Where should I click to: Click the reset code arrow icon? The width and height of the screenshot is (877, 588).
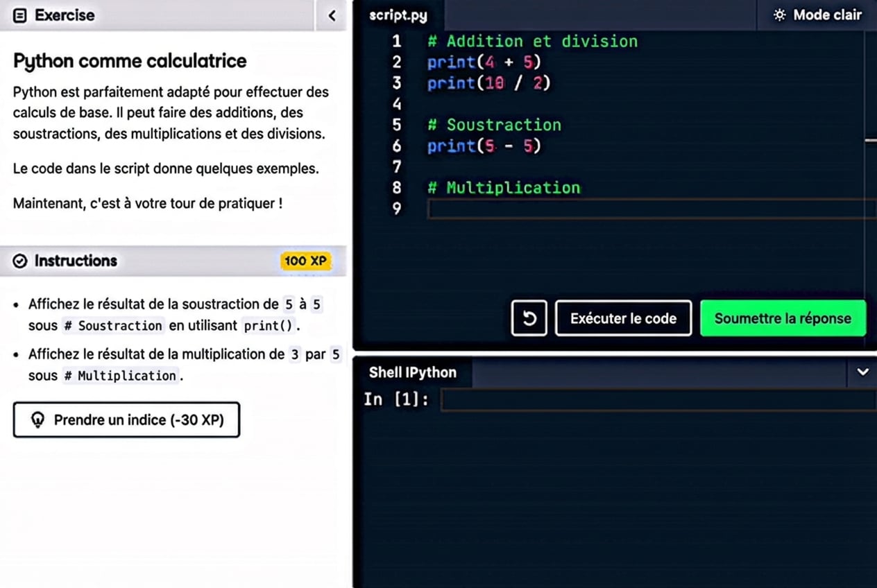529,318
